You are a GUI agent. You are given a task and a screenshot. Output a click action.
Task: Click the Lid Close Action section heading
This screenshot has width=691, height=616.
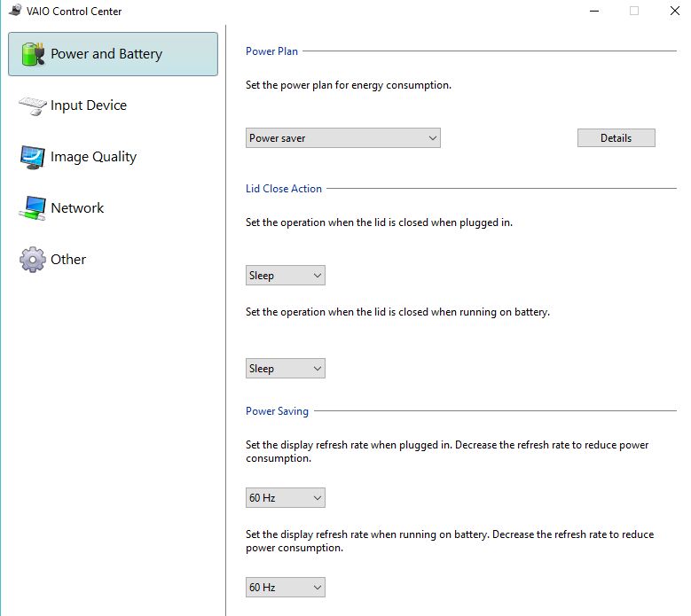(283, 189)
